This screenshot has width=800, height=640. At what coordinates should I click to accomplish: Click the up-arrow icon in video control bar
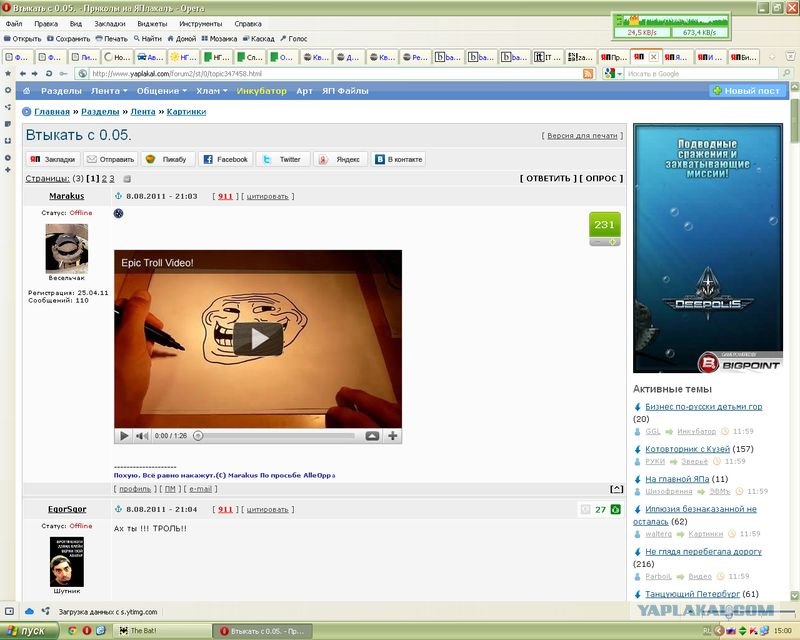pyautogui.click(x=372, y=436)
